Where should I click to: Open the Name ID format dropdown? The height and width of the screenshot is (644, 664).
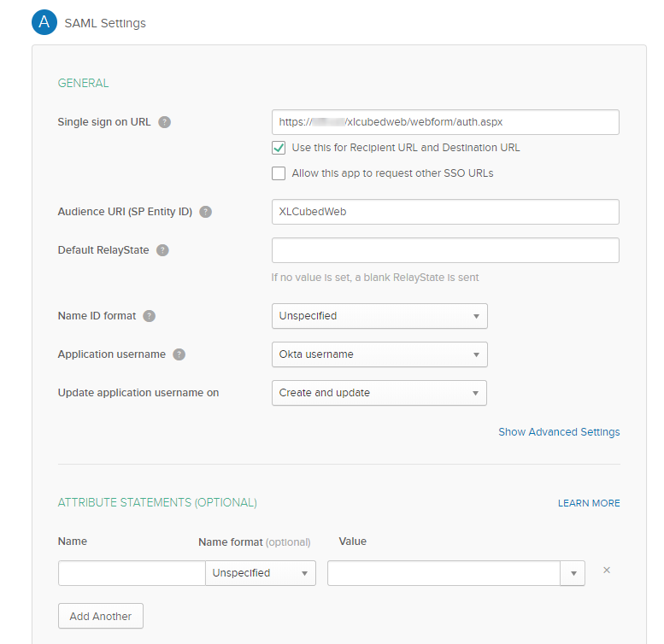(379, 316)
